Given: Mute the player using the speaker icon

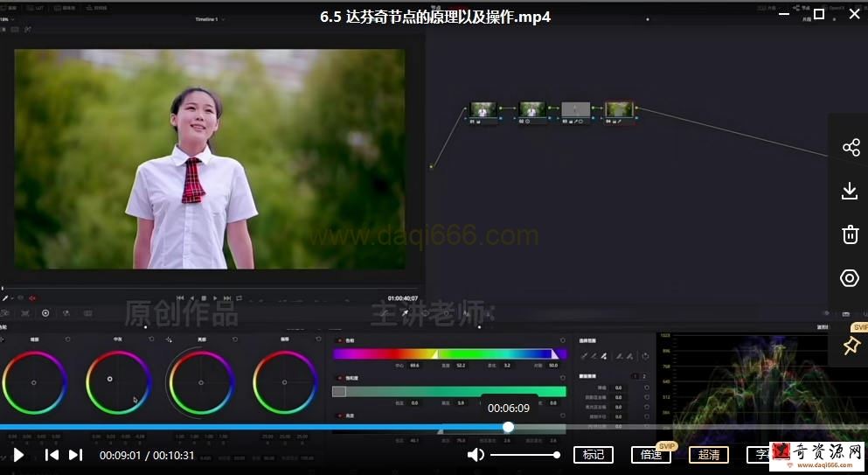Looking at the screenshot, I should (476, 455).
